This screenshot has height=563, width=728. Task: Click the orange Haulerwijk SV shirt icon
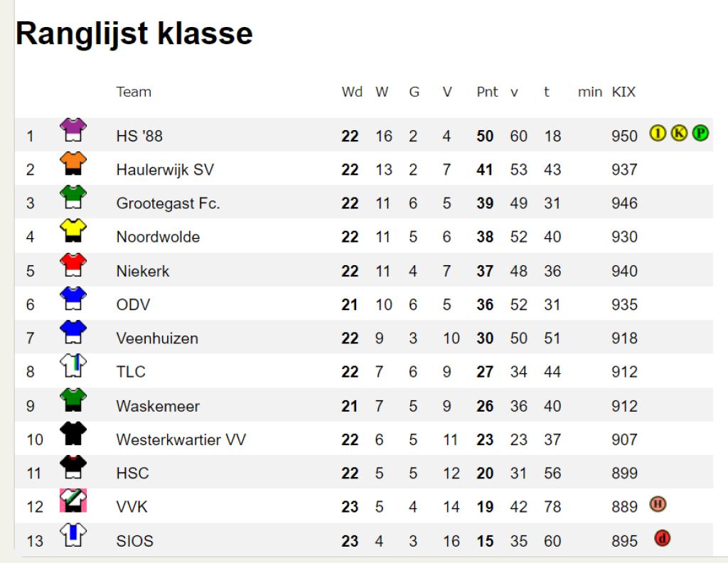pyautogui.click(x=73, y=163)
